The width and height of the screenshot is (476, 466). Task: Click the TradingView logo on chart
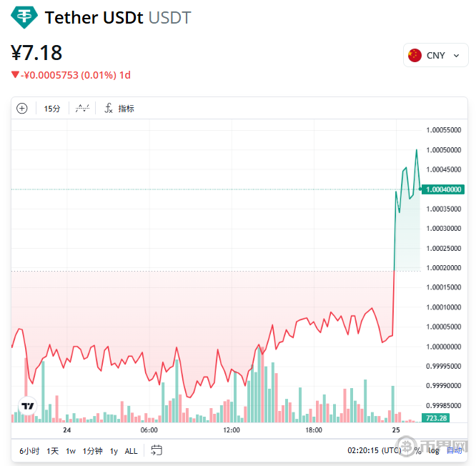[x=27, y=406]
